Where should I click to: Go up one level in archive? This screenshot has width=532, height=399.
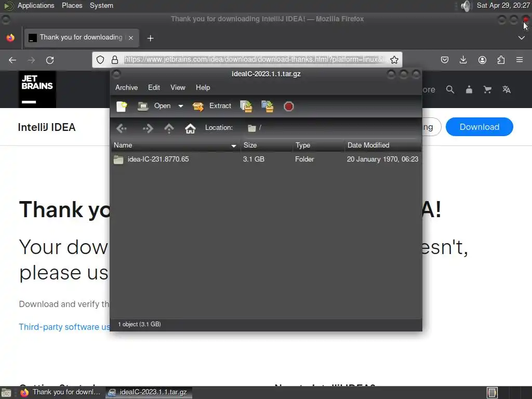(x=169, y=128)
